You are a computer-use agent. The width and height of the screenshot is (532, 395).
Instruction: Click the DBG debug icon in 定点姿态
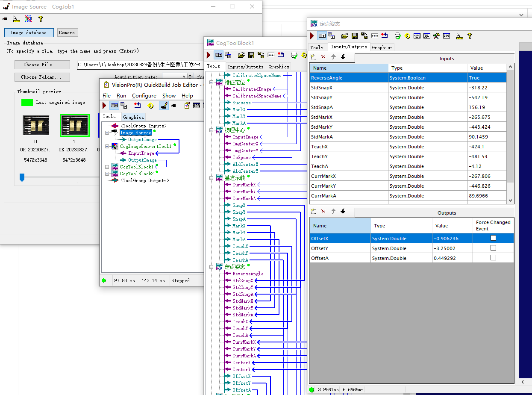(447, 36)
